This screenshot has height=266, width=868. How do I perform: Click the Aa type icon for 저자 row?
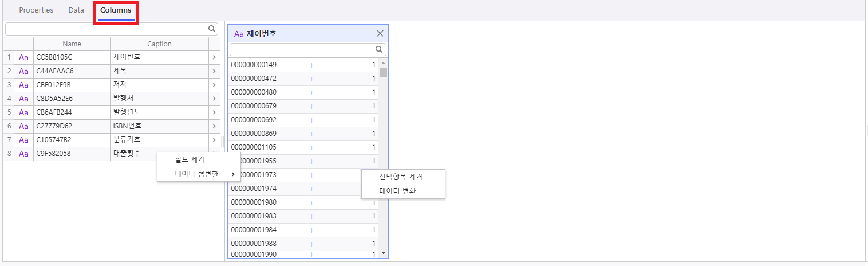click(x=23, y=85)
